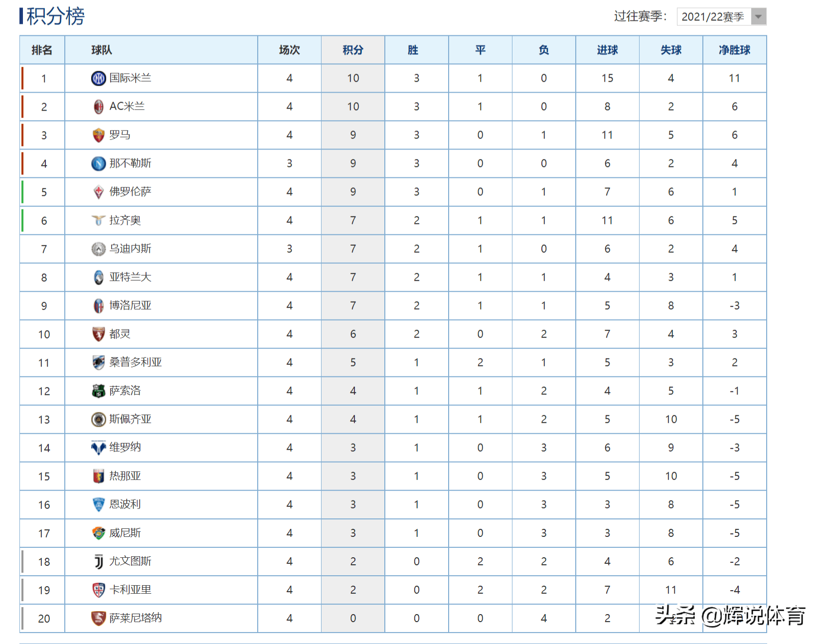
Task: Sort by 进球 column header
Action: [x=607, y=50]
